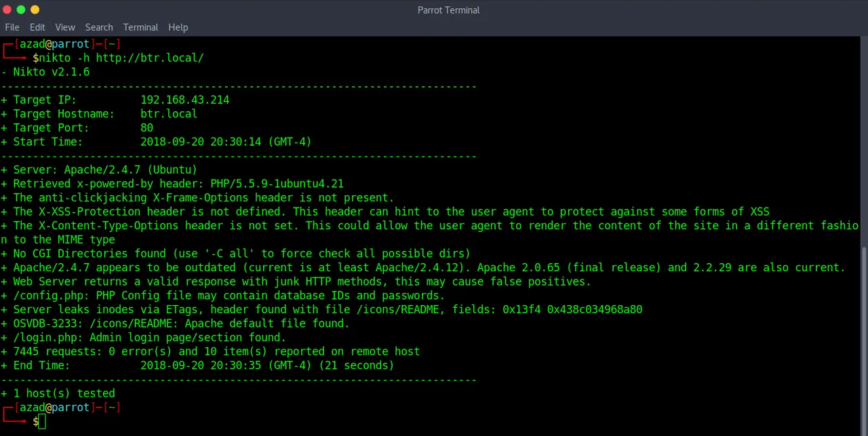Open the View menu
The height and width of the screenshot is (436, 868).
(x=65, y=27)
